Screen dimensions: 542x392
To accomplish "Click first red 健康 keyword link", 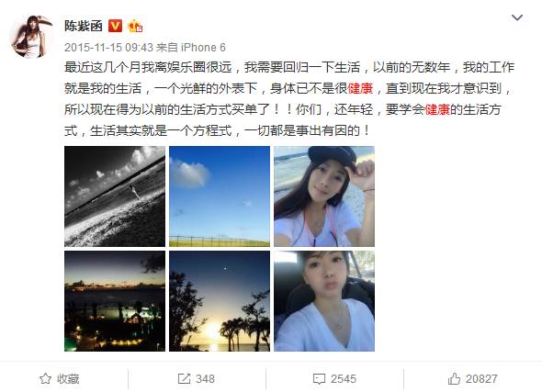I will point(360,88).
